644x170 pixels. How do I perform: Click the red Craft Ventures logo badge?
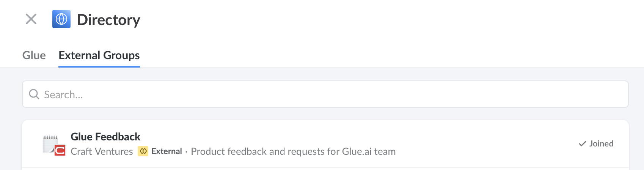click(x=60, y=151)
